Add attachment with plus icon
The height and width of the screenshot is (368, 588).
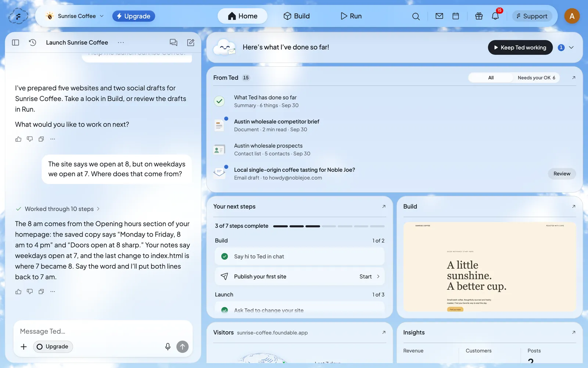pos(24,347)
